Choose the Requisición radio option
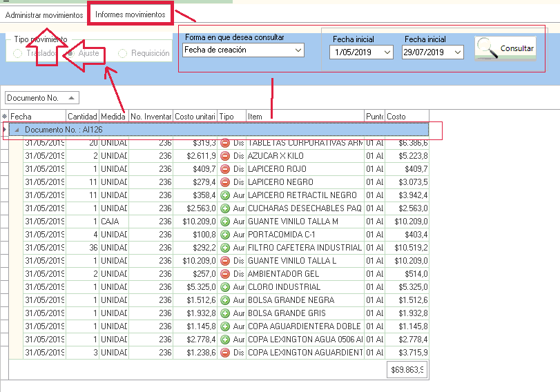 [x=123, y=54]
